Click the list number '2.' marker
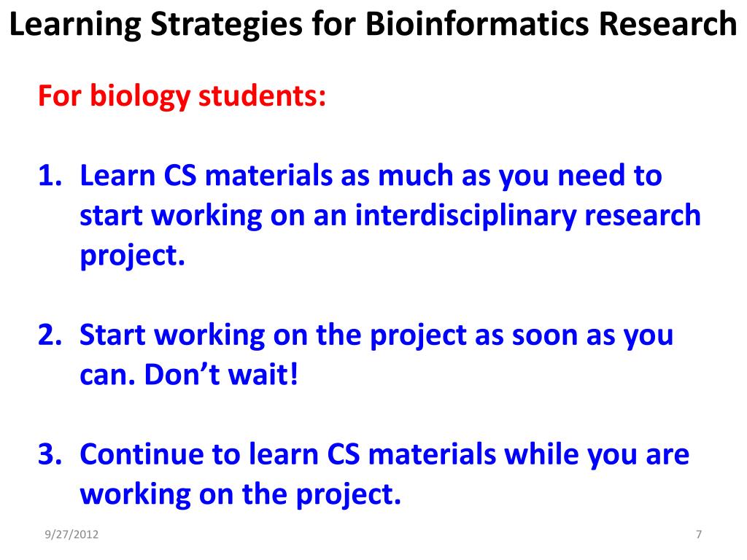Screen dimensions: 747x560 [x=50, y=335]
